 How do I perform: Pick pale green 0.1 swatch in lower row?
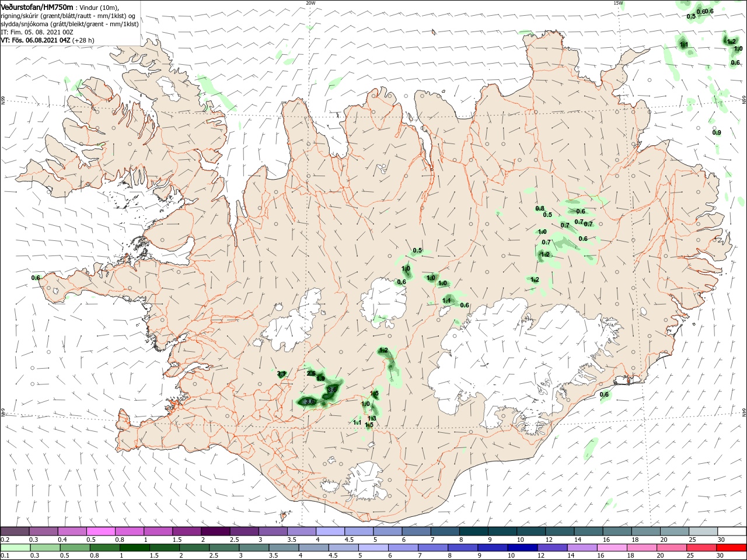point(15,548)
